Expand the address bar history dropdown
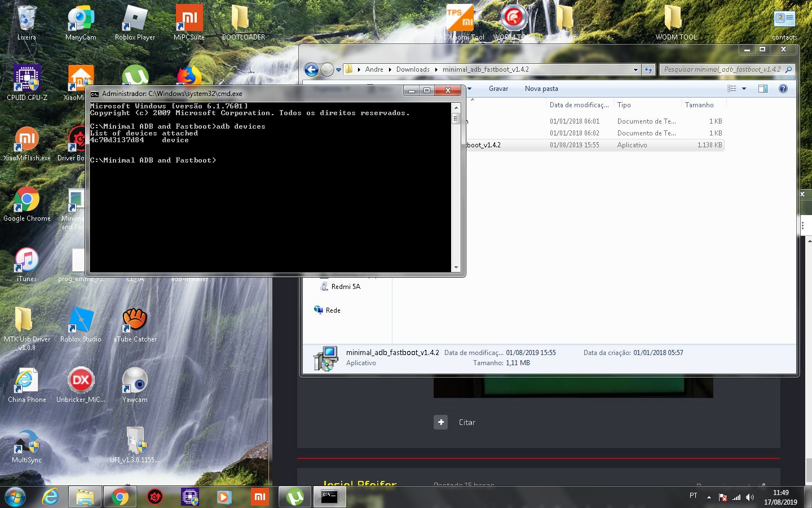Image resolution: width=812 pixels, height=508 pixels. coord(636,69)
